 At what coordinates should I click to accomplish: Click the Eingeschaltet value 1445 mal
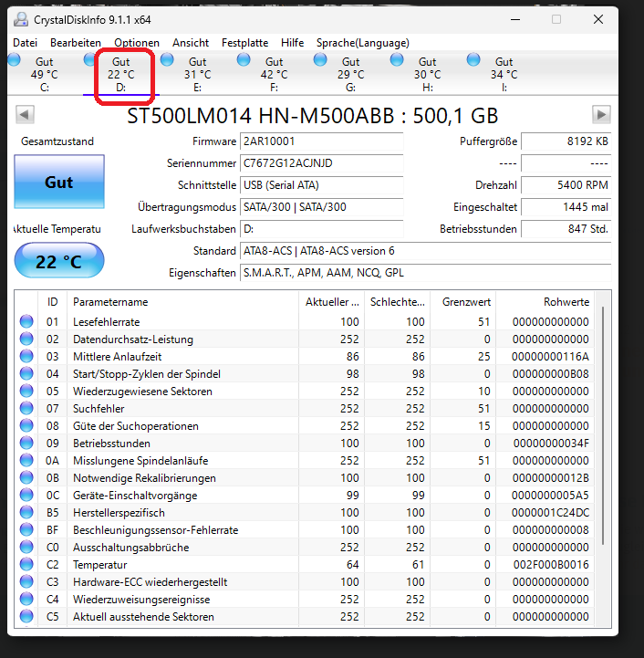coord(566,207)
